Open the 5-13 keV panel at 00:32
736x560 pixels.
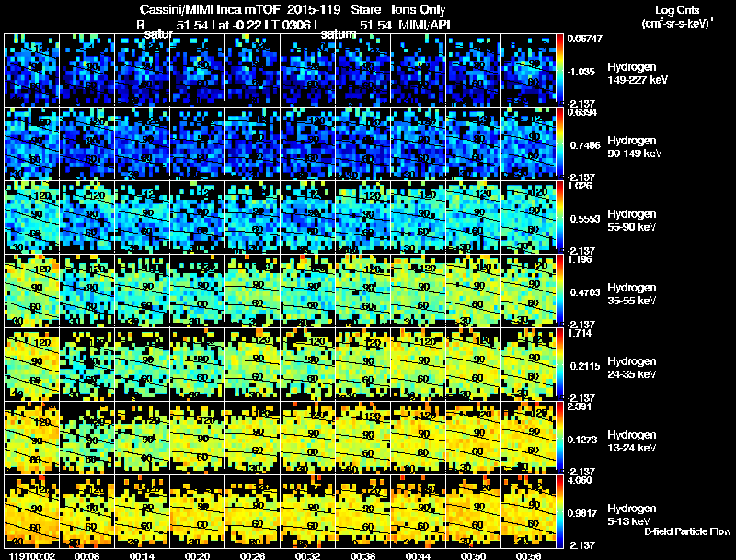308,511
